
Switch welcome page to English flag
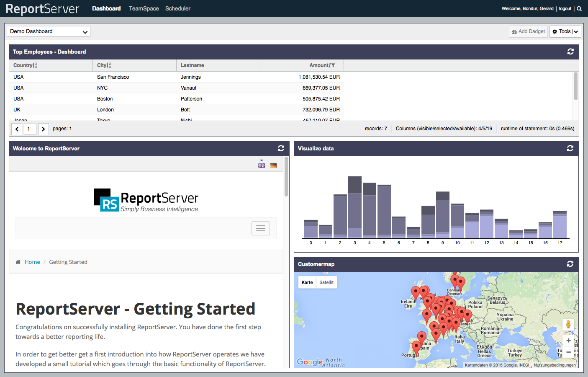point(262,165)
